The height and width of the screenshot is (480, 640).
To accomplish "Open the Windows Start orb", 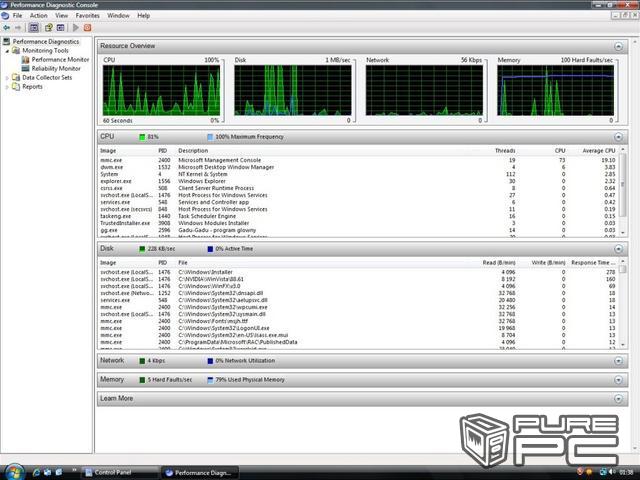I will (x=14, y=473).
